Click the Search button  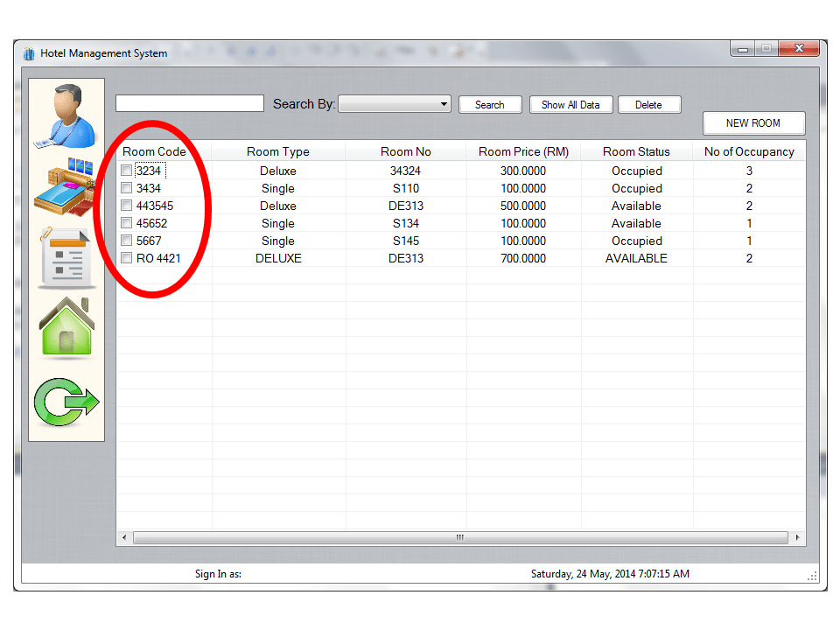click(x=490, y=104)
